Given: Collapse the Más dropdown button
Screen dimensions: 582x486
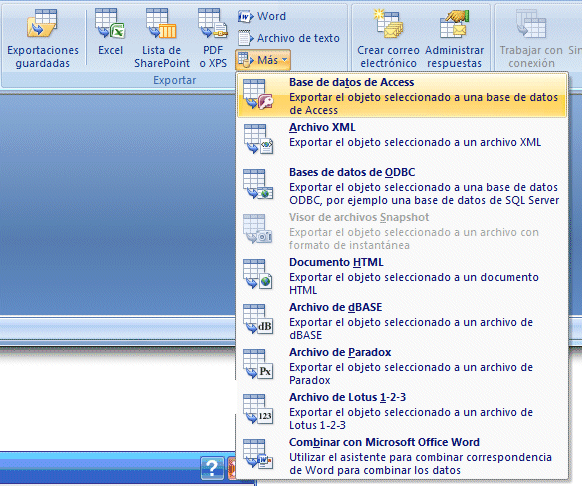Looking at the screenshot, I should click(263, 60).
